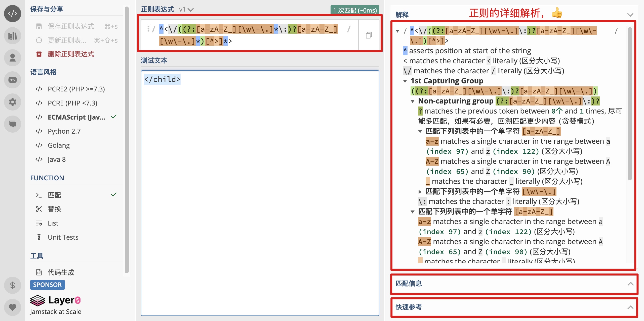Click the dollar sponsor icon
The image size is (644, 321).
(13, 285)
